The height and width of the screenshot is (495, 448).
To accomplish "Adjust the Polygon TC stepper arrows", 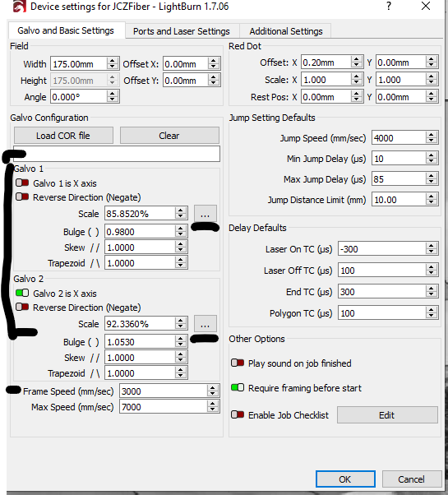I will 432,313.
